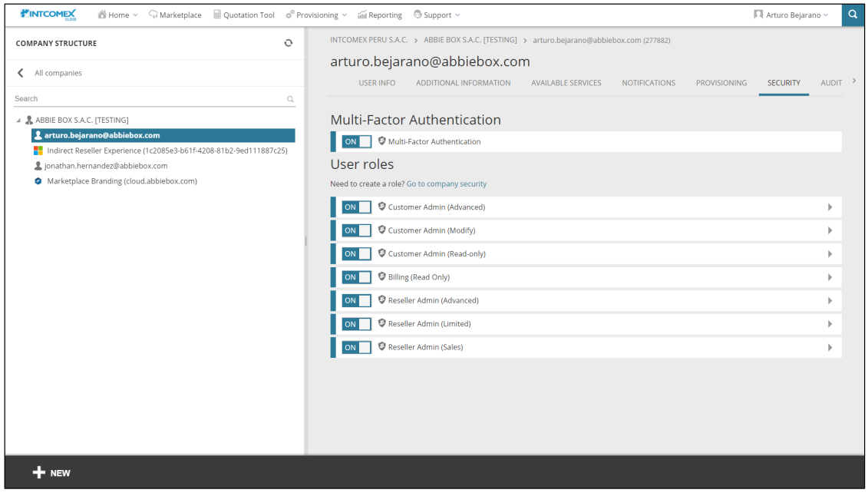This screenshot has width=868, height=493.
Task: Switch to the Available Services tab
Action: point(566,83)
